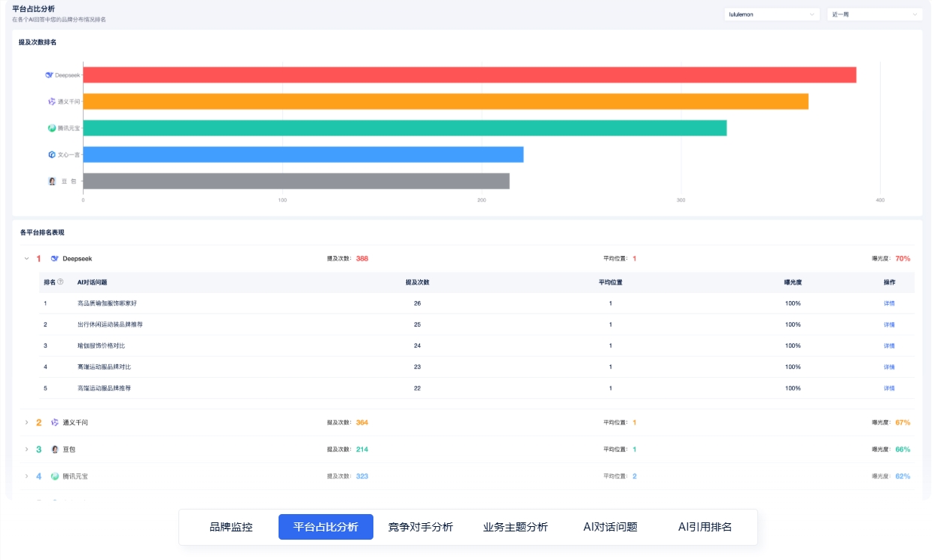
Task: Click the 通义千问 icon beside its bar
Action: 53,100
